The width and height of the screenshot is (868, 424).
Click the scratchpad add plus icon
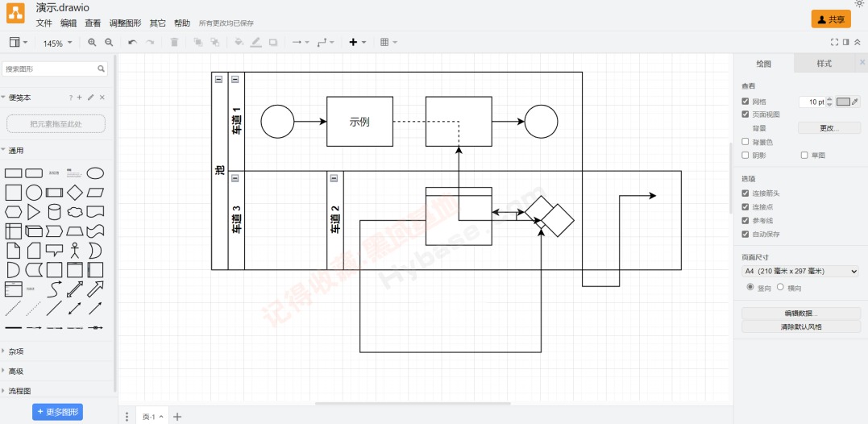point(79,98)
